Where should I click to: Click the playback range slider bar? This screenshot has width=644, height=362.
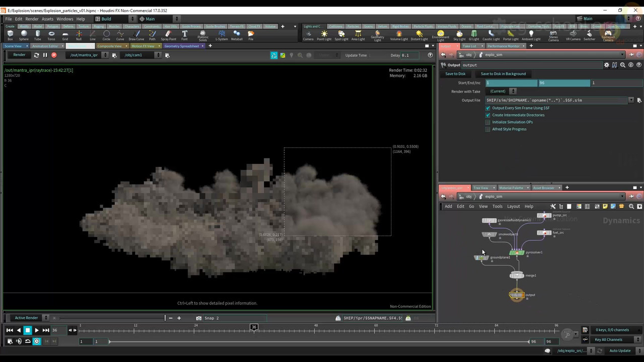tap(319, 341)
